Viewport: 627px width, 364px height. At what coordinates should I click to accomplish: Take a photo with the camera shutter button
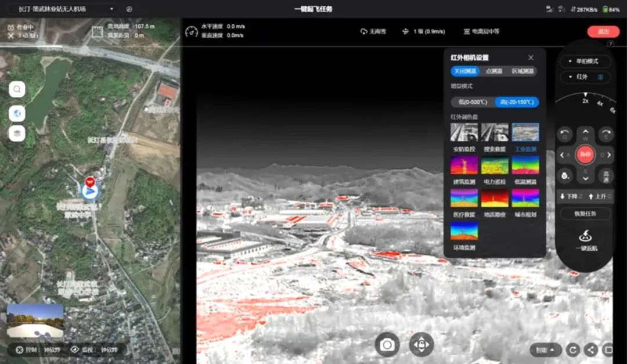click(x=387, y=344)
